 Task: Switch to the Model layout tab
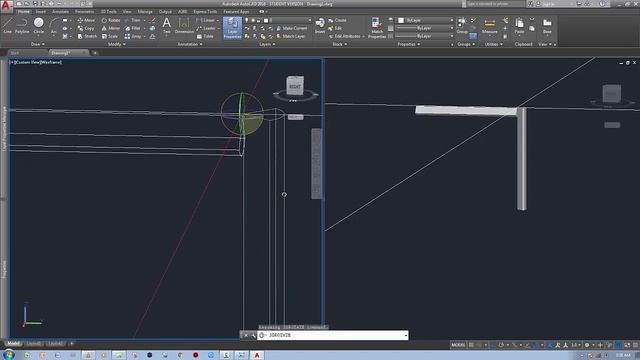(14, 344)
